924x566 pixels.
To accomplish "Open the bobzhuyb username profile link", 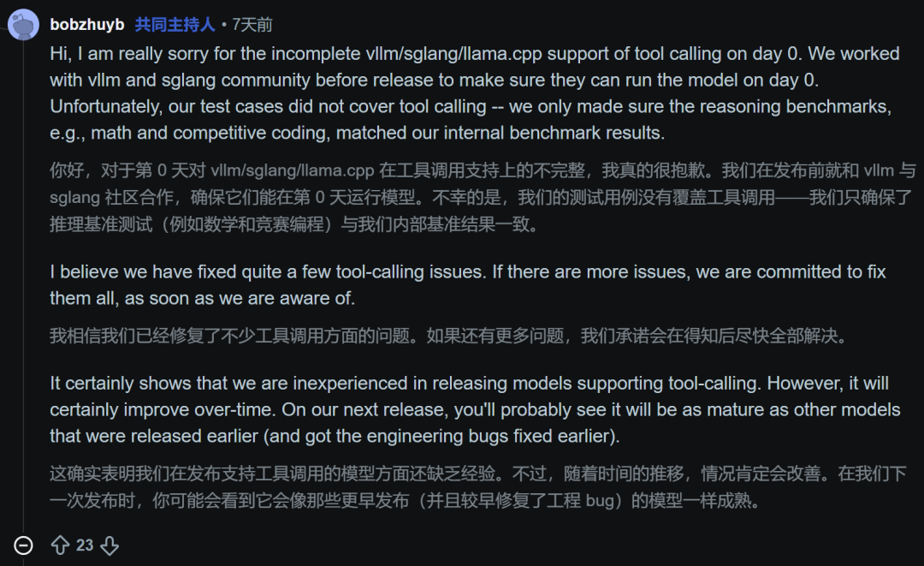I will 87,25.
